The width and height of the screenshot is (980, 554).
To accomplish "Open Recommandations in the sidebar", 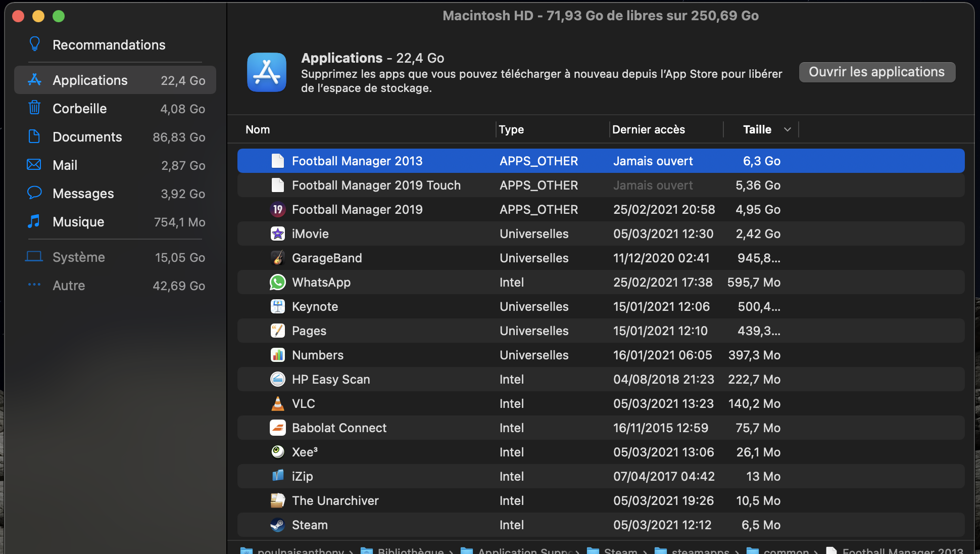I will (109, 45).
